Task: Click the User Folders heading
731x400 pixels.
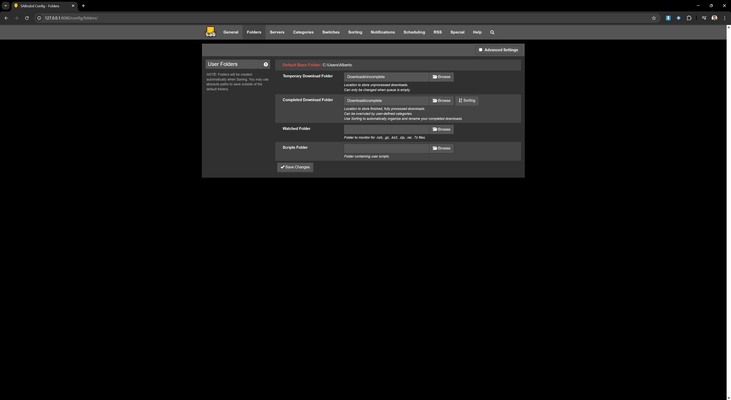Action: 223,64
